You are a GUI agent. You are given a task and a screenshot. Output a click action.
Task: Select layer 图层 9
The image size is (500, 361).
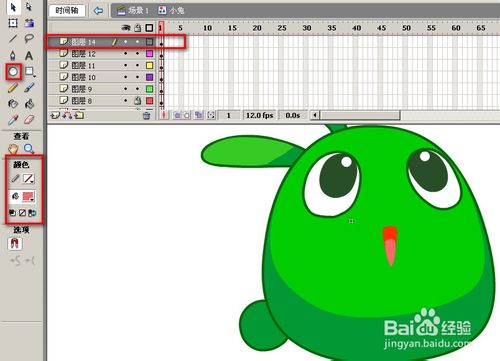click(102, 89)
